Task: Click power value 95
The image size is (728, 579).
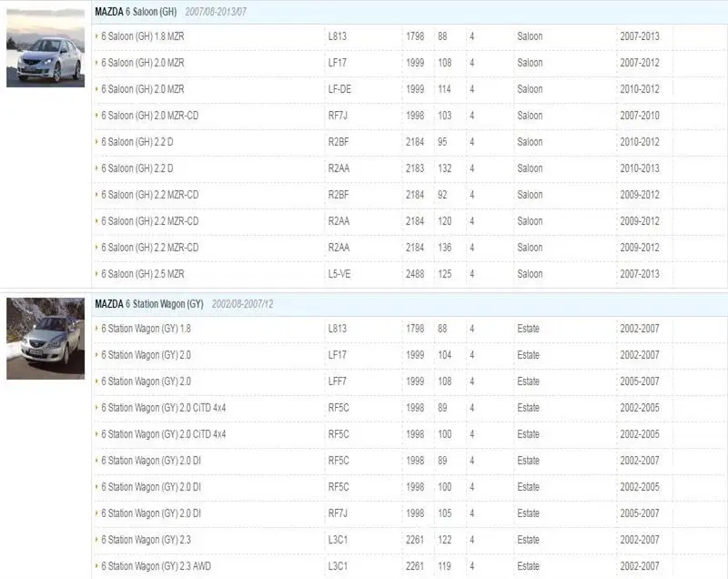Action: [442, 142]
